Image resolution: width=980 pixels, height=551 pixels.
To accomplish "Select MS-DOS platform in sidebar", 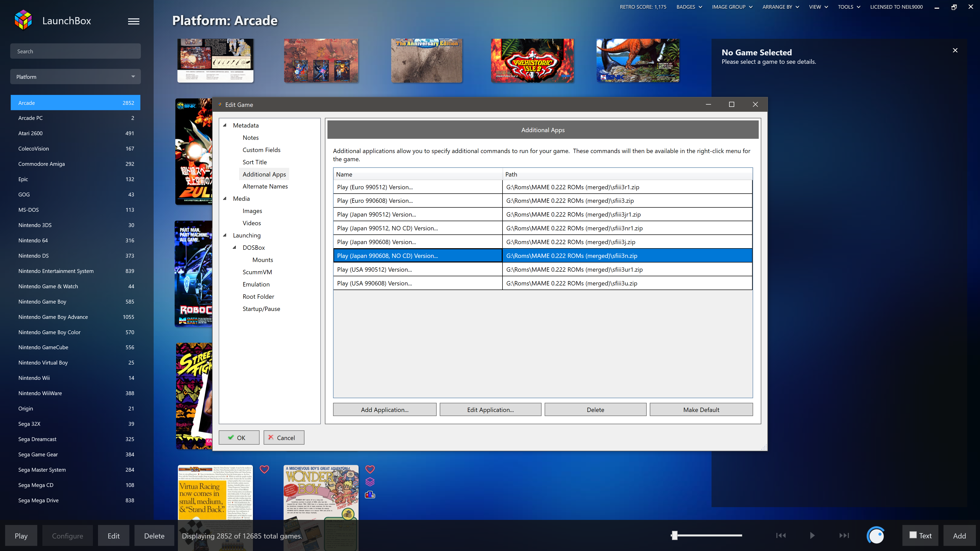I will click(x=75, y=209).
